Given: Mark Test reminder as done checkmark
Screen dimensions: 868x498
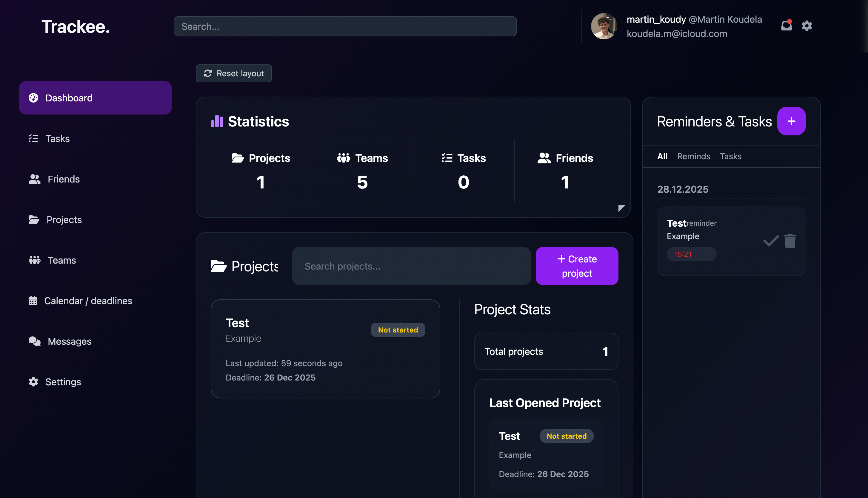Looking at the screenshot, I should tap(771, 241).
